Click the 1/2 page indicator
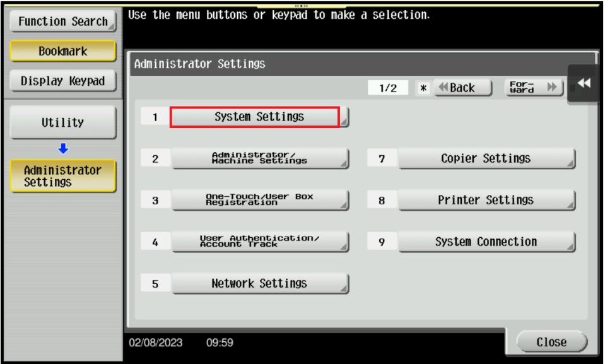This screenshot has height=364, width=605. point(388,88)
